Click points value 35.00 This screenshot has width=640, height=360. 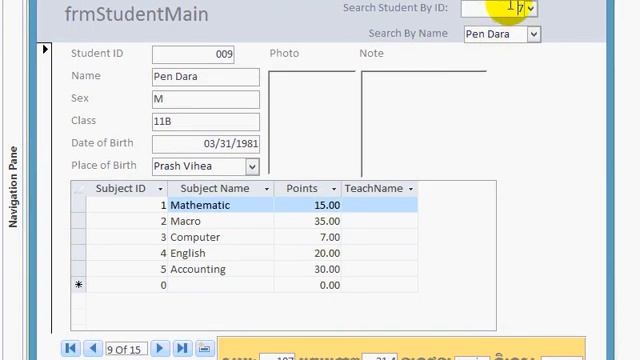(308, 221)
